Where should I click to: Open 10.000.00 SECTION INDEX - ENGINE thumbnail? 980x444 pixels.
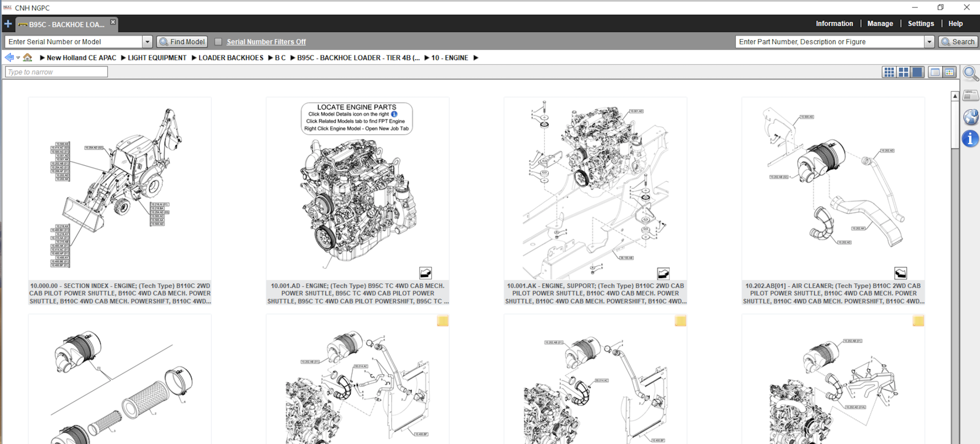point(120,188)
